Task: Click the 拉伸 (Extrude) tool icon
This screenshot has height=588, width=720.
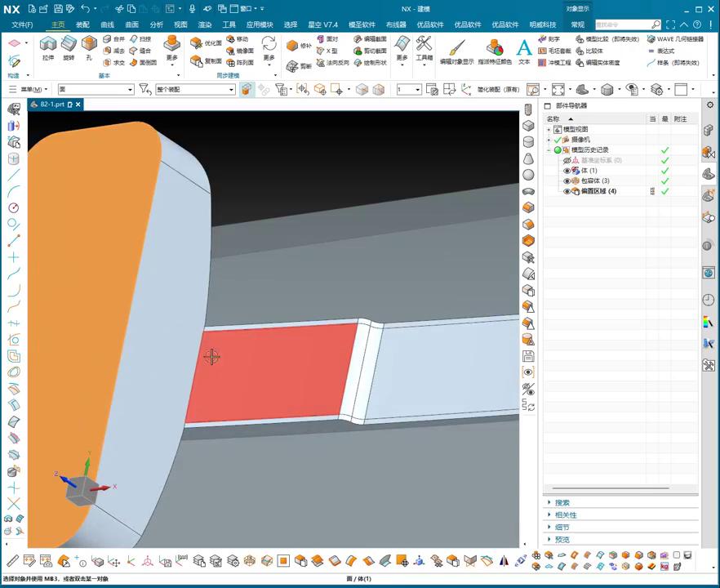Action: [x=48, y=44]
